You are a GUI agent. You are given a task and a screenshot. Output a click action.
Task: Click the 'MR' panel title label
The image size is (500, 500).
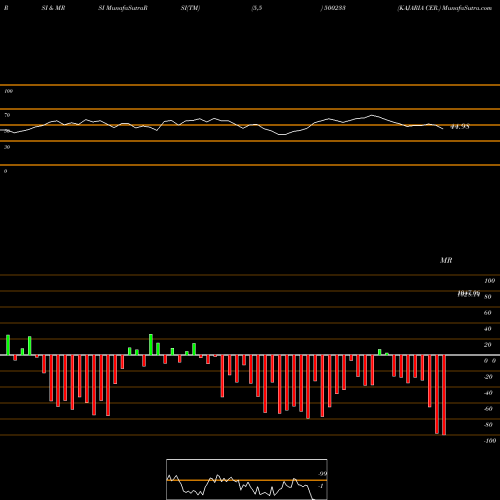(446, 260)
